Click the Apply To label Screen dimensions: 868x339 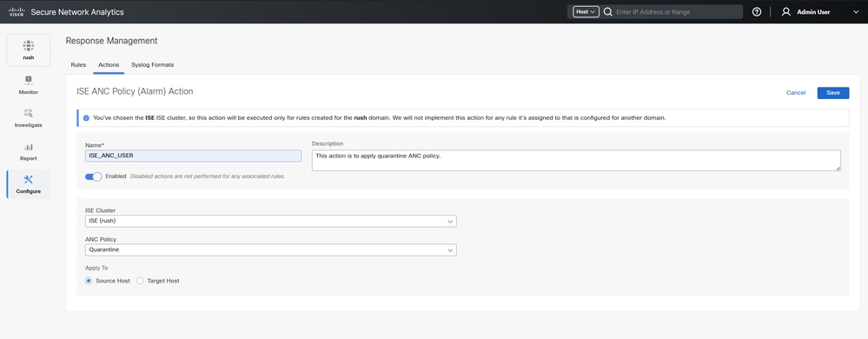point(96,268)
